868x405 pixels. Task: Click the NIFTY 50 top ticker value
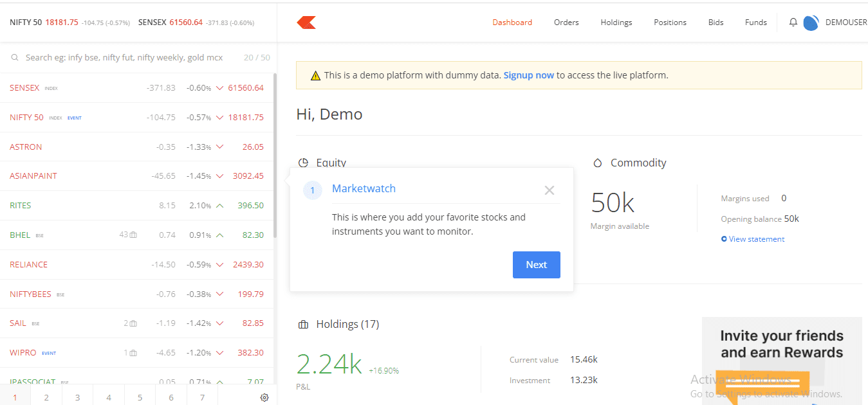tap(62, 22)
